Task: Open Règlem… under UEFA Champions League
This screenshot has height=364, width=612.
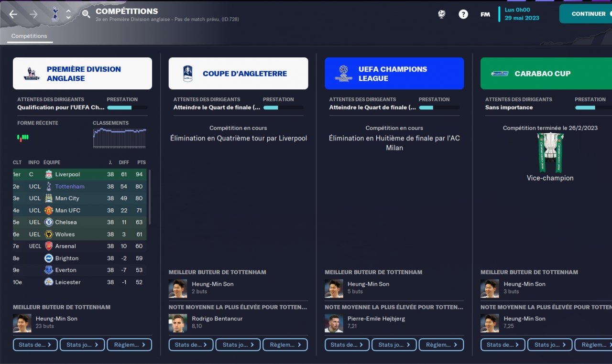Action: [441, 344]
